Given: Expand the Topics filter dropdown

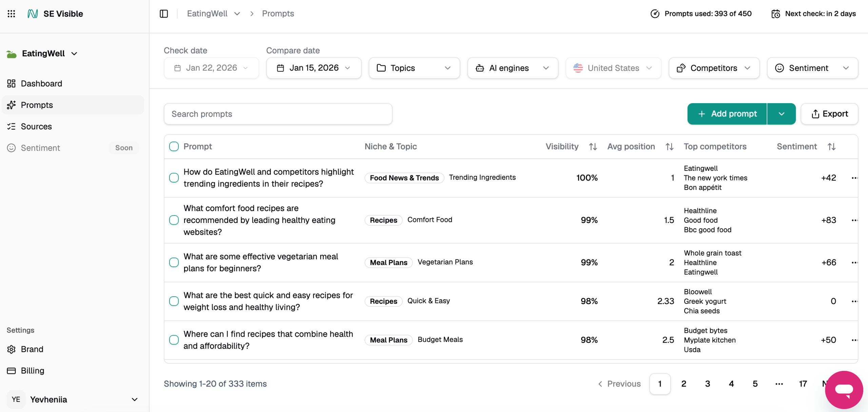Looking at the screenshot, I should 414,68.
